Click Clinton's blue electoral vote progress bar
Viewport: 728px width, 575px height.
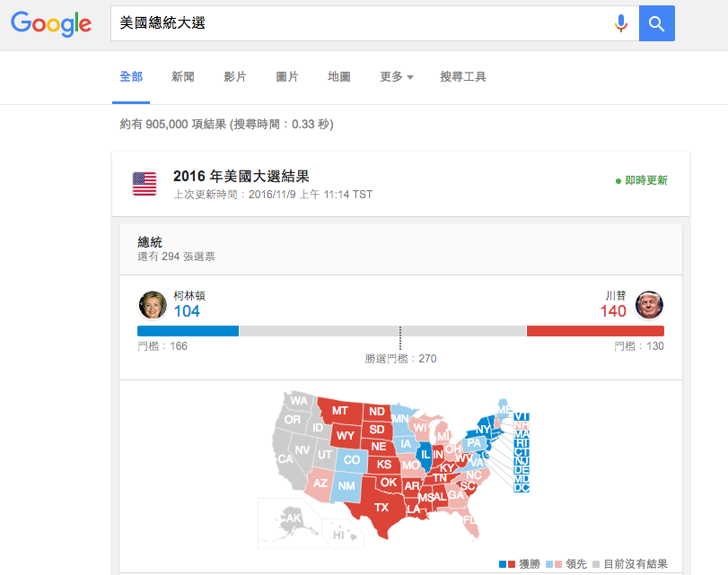click(189, 330)
